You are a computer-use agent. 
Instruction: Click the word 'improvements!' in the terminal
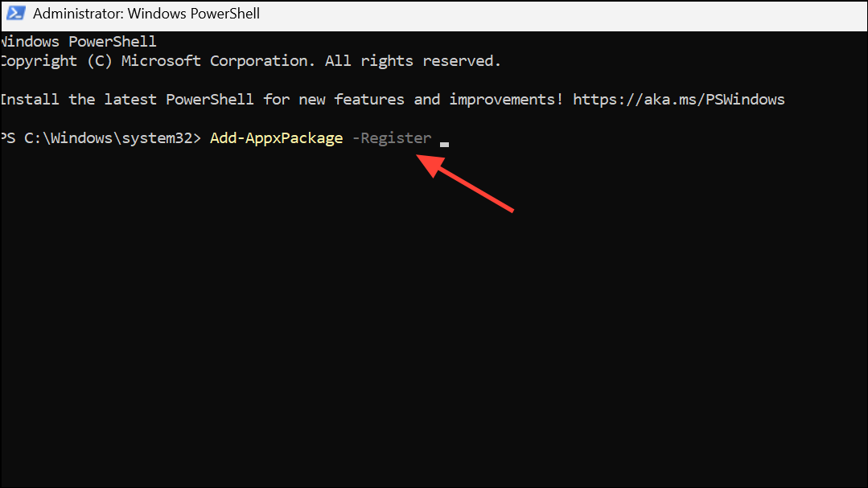pyautogui.click(x=506, y=100)
